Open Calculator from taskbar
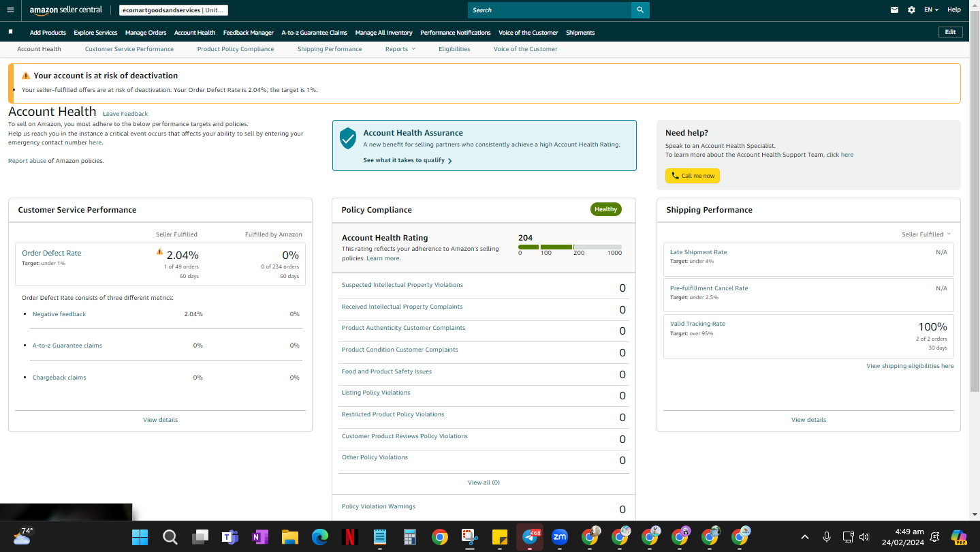Screen dimensions: 980x552 click(x=410, y=537)
